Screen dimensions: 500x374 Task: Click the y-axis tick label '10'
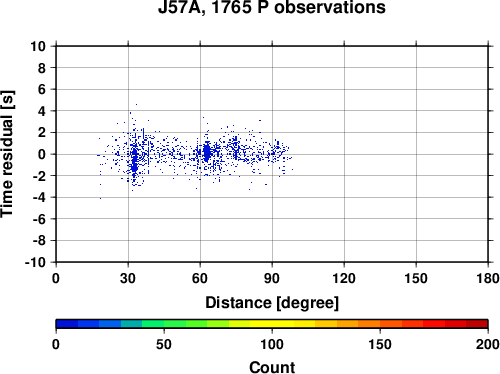click(38, 46)
